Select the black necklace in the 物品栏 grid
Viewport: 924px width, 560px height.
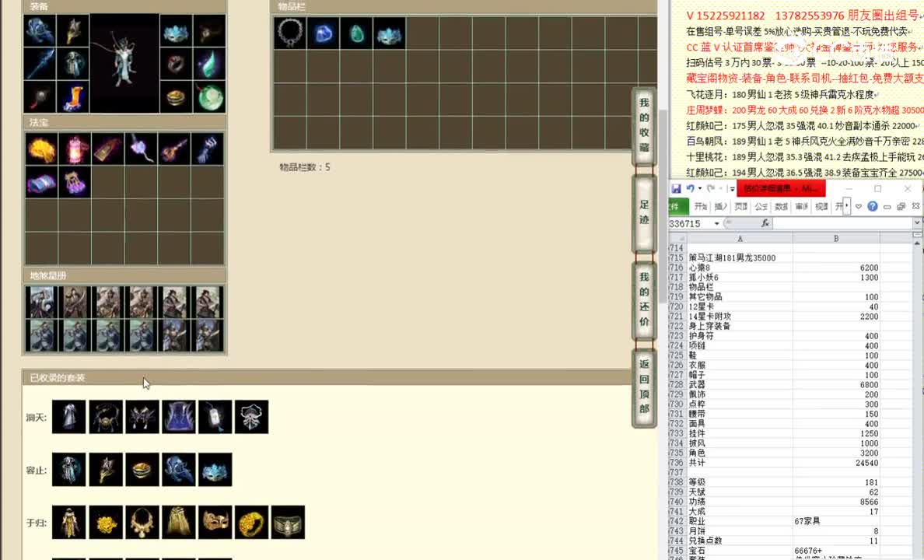(290, 33)
